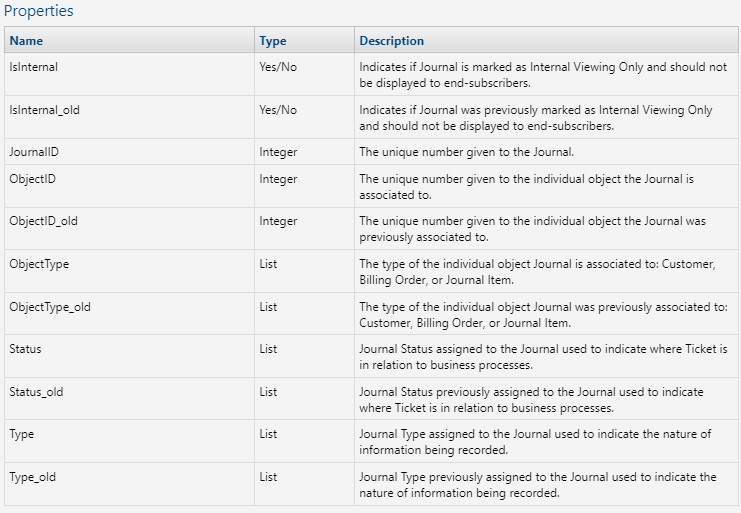Screen dimensions: 741x513
Task: Click IsInternal_old description 'was previously marked as Internal'
Action: (536, 118)
